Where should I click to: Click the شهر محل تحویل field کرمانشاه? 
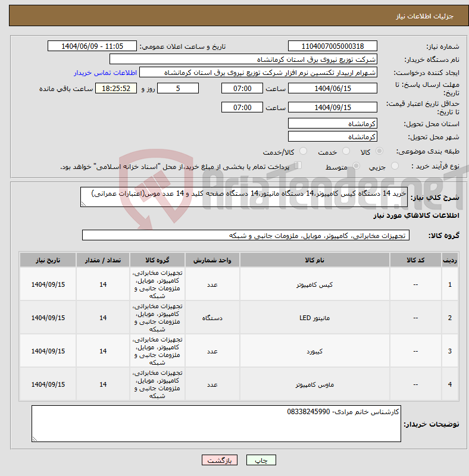(x=333, y=137)
